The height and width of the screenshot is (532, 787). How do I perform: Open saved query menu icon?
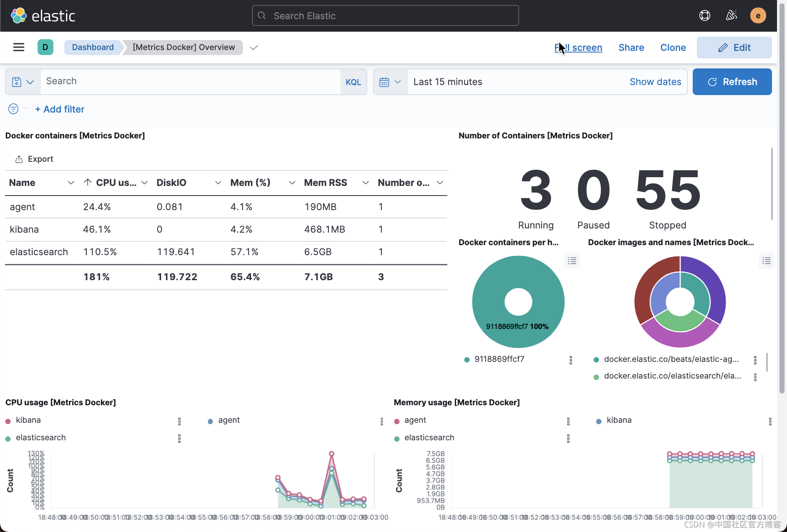tap(23, 82)
